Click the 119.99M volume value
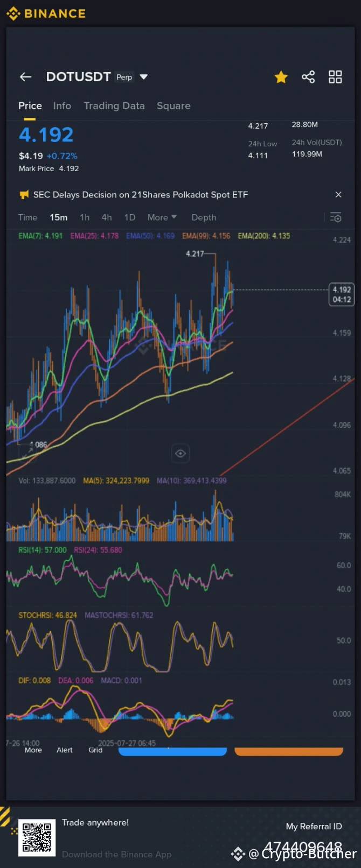 pyautogui.click(x=307, y=154)
